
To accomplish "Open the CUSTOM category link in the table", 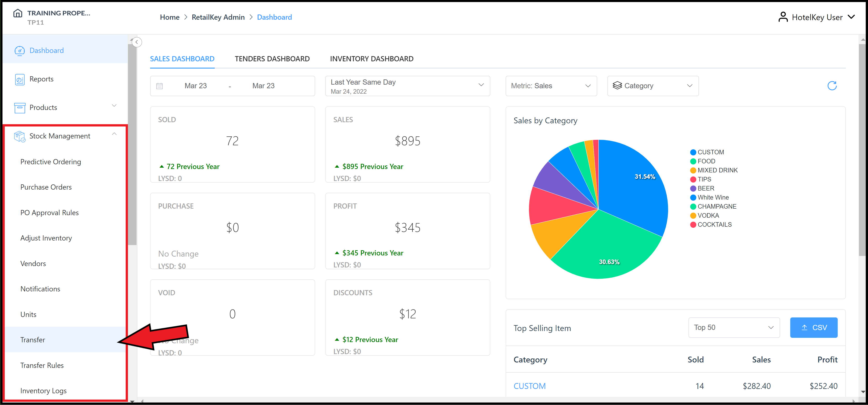I will (x=529, y=386).
